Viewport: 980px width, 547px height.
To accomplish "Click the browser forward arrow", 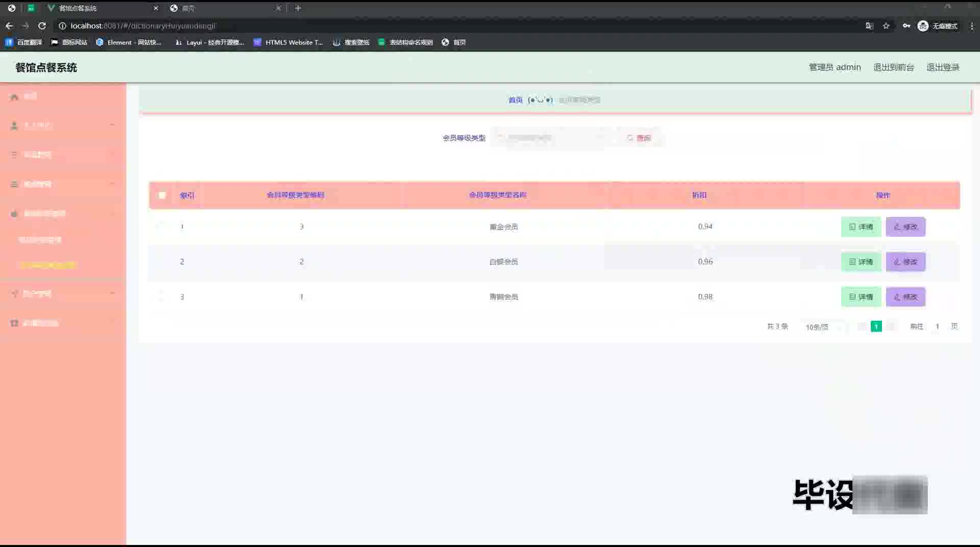I will [26, 26].
